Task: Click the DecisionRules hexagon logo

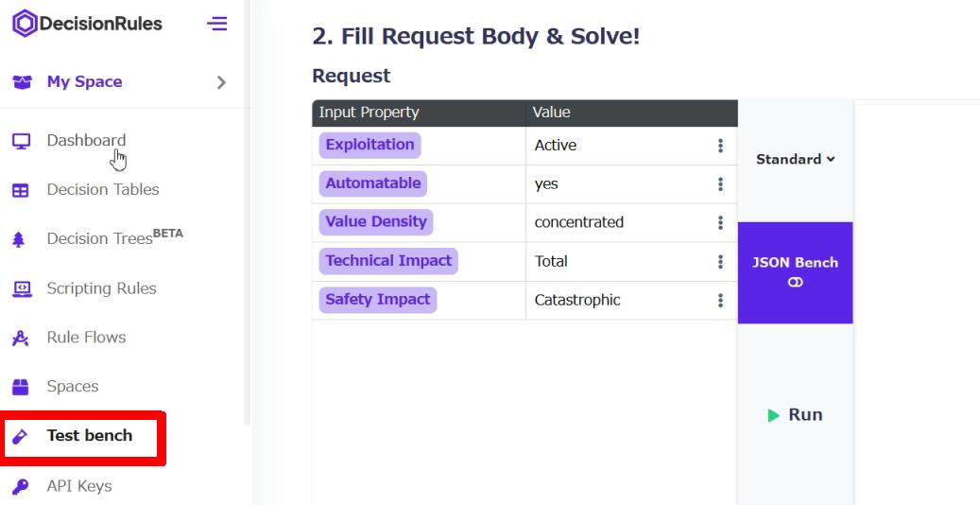Action: [25, 24]
